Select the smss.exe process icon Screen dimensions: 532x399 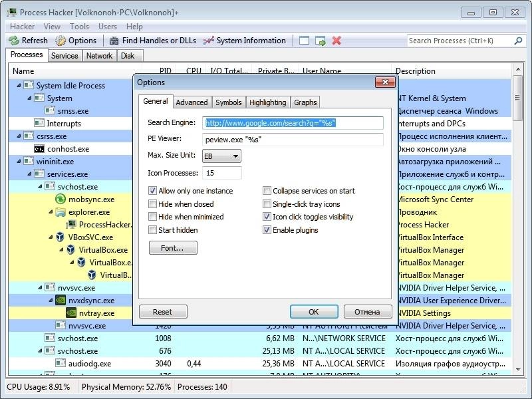[50, 110]
